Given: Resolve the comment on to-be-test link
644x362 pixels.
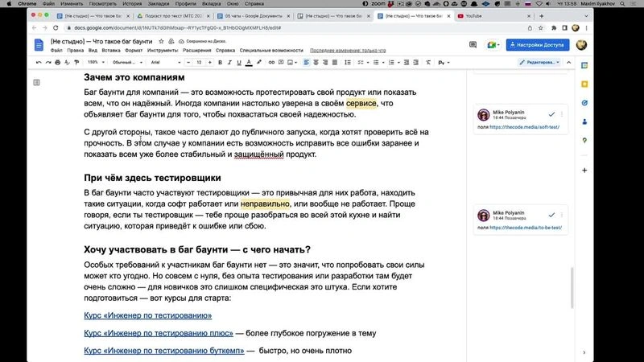Looking at the screenshot, I should [x=551, y=215].
